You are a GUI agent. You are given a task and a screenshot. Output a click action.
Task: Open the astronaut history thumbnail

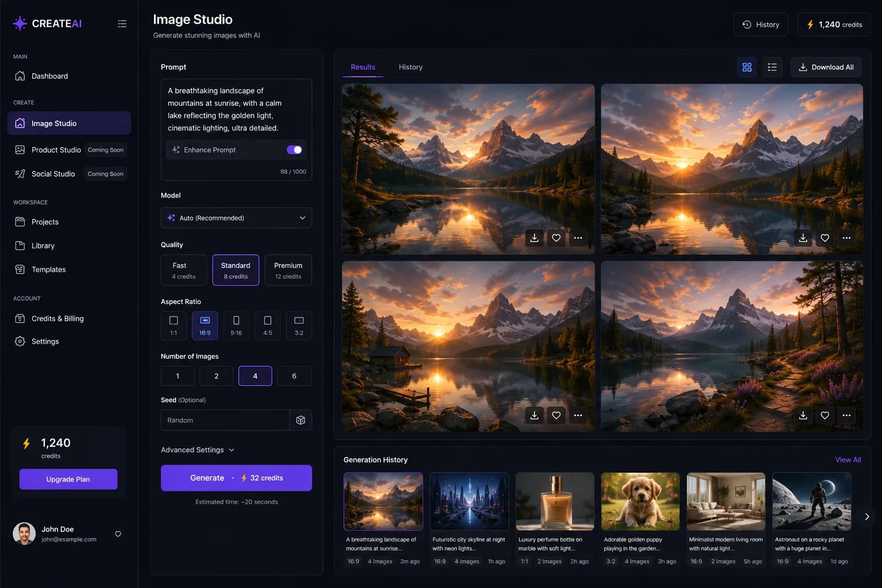[811, 501]
